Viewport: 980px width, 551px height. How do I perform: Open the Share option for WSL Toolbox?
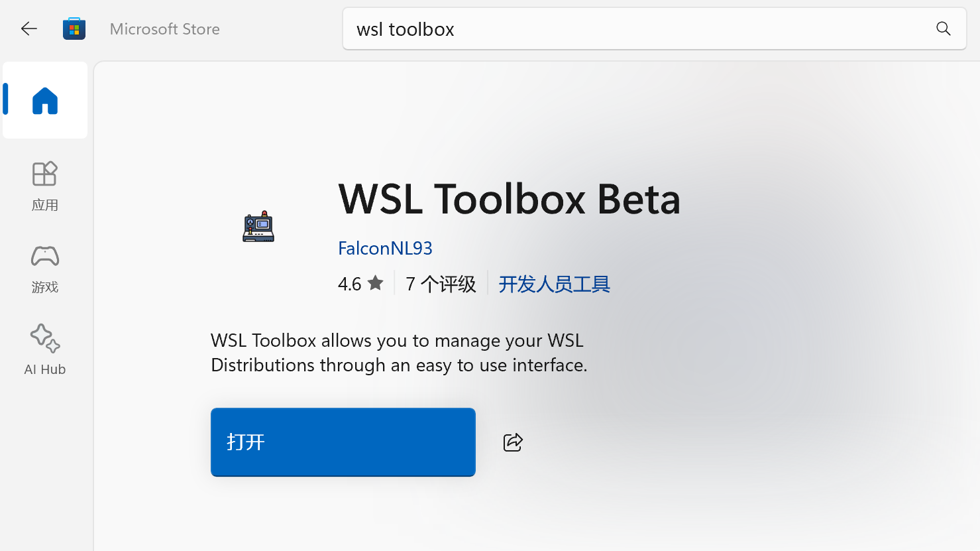[x=512, y=442]
